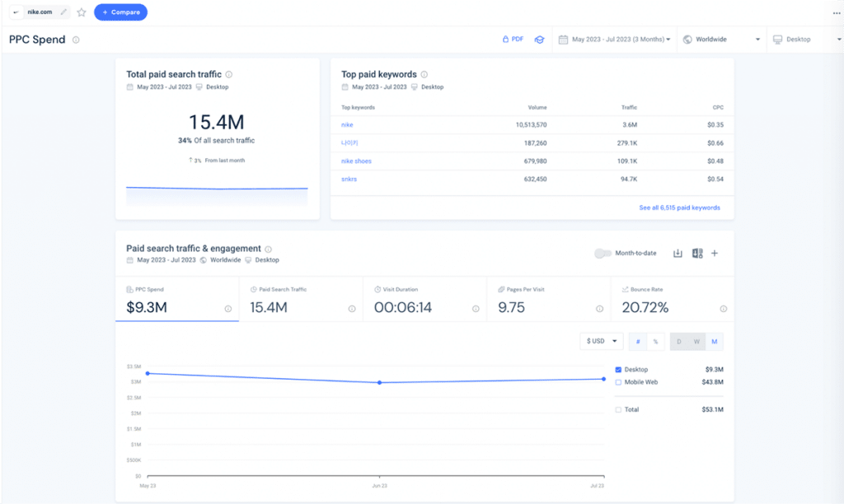The width and height of the screenshot is (844, 504).
Task: Click See all 6,515 paid keywords
Action: point(679,208)
